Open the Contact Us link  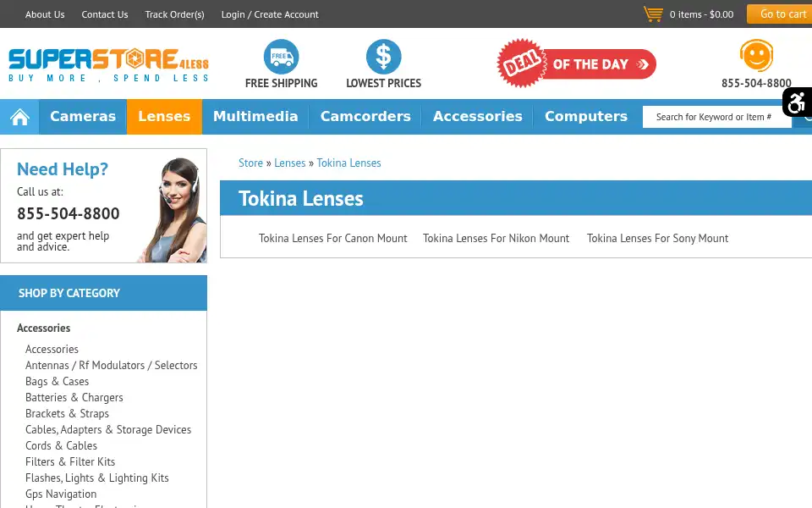click(x=105, y=14)
